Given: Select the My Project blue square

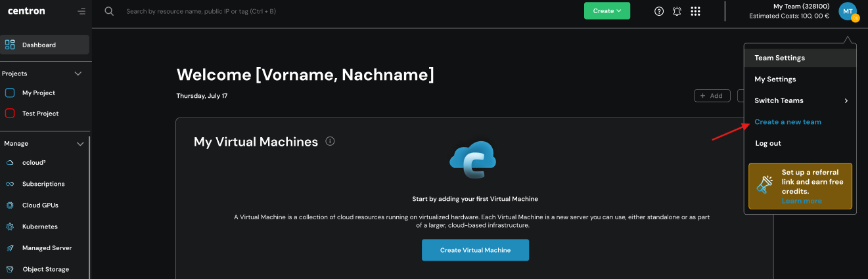Looking at the screenshot, I should click(10, 93).
